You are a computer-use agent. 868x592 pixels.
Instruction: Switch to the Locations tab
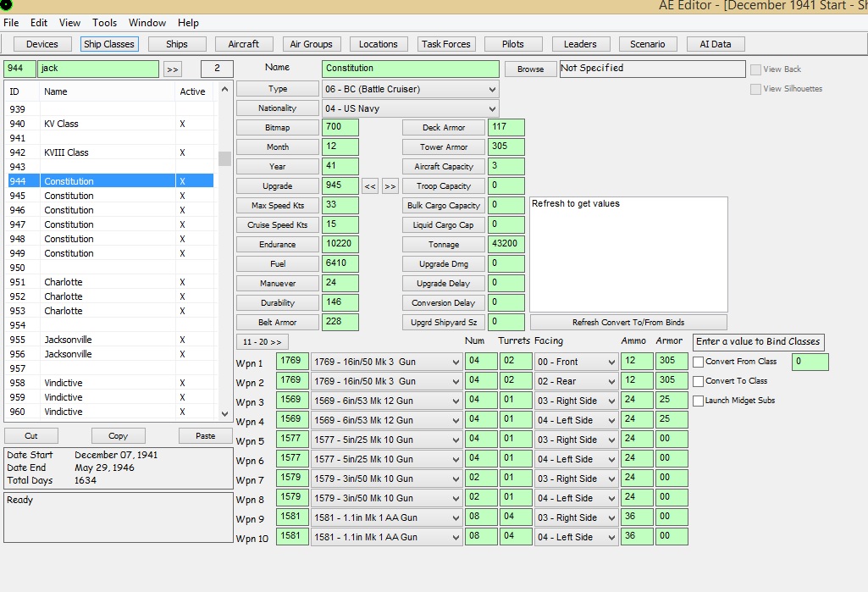point(378,44)
